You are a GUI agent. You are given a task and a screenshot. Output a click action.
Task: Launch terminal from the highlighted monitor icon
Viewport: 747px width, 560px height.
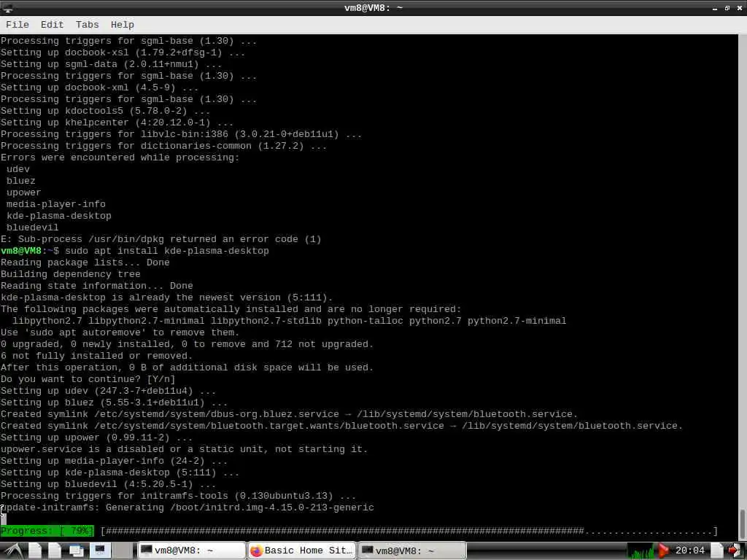99,551
